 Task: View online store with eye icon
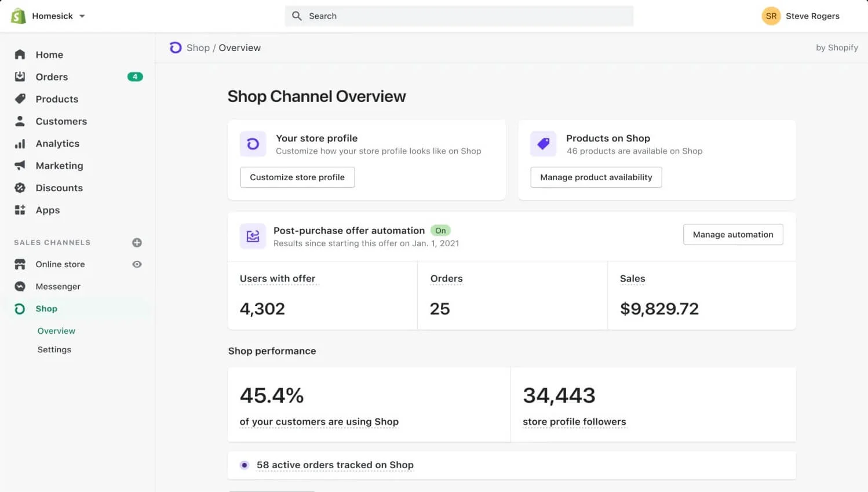137,264
